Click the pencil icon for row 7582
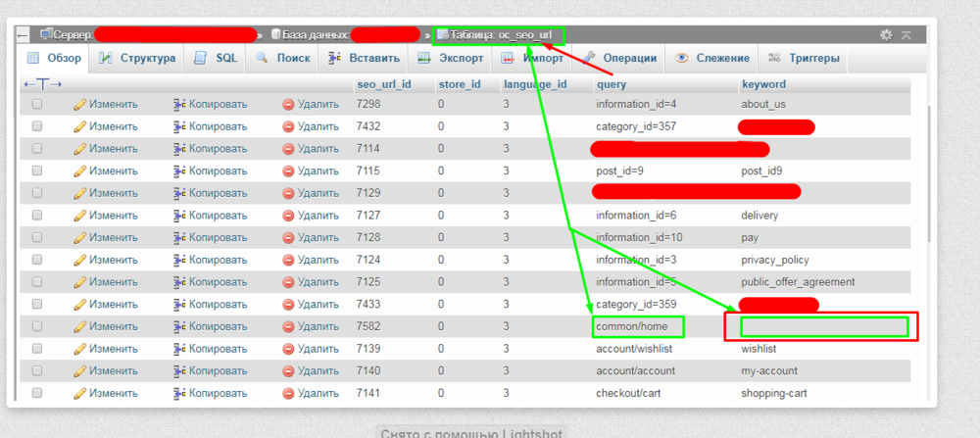The width and height of the screenshot is (980, 438). tap(80, 326)
